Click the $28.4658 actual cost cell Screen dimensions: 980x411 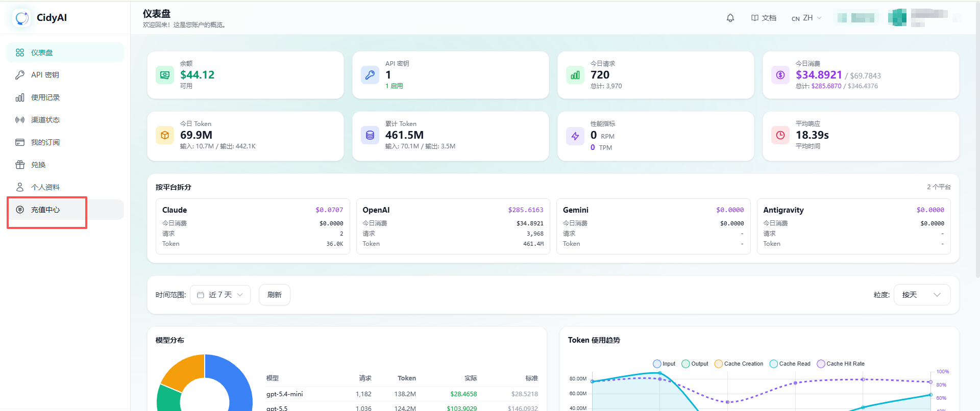point(463,394)
